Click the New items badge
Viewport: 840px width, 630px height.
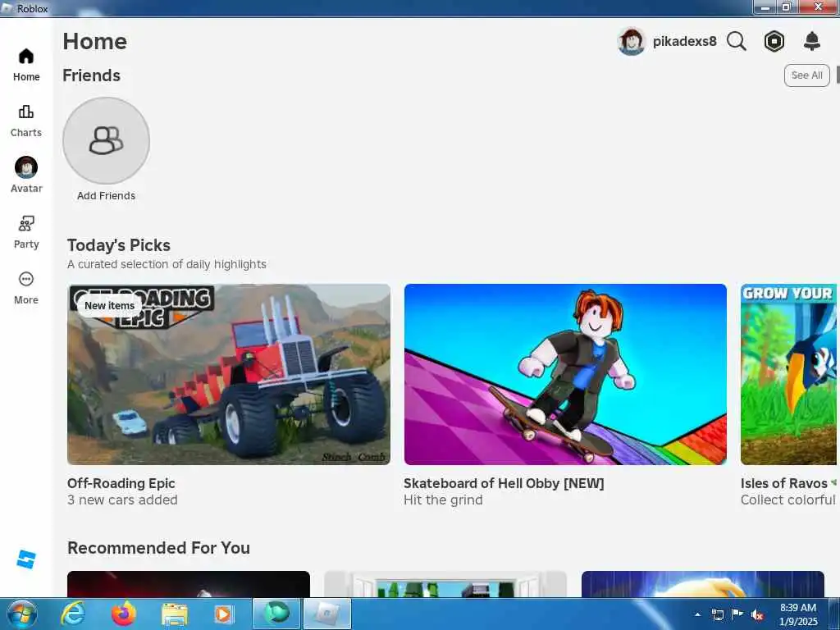[109, 305]
